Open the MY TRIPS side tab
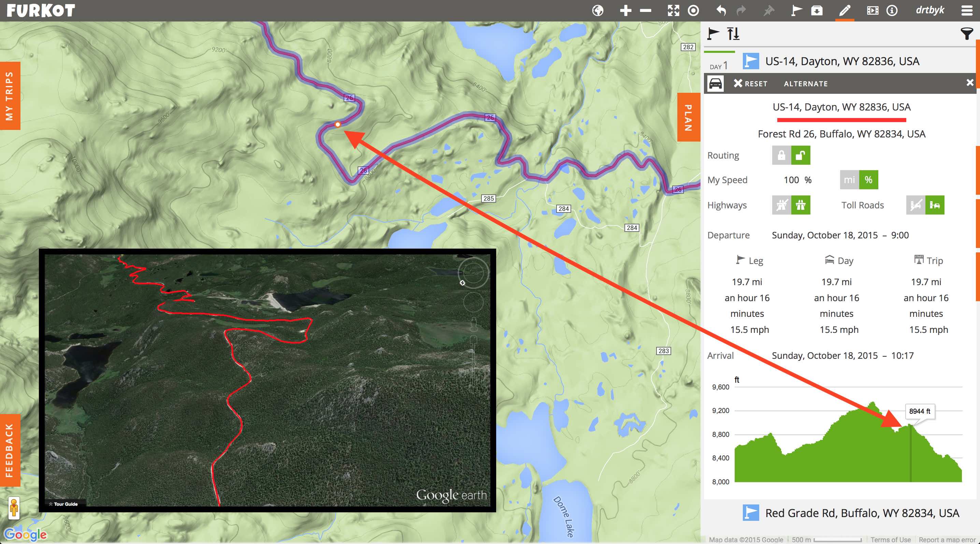The width and height of the screenshot is (980, 544). [10, 96]
